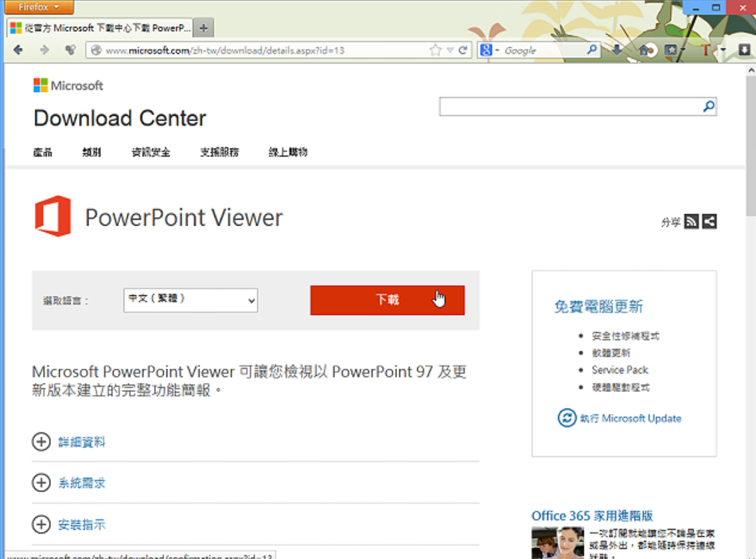The height and width of the screenshot is (559, 756).
Task: Go back with the browser back arrow
Action: click(18, 49)
